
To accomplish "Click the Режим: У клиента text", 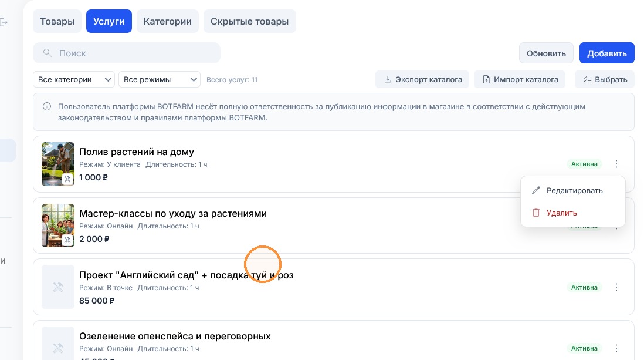I will 110,164.
